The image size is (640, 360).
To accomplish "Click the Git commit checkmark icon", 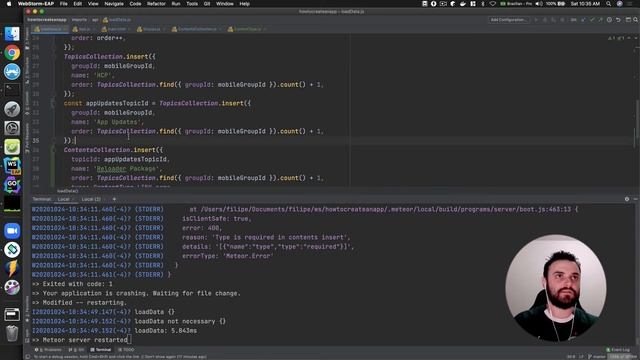I will click(592, 20).
